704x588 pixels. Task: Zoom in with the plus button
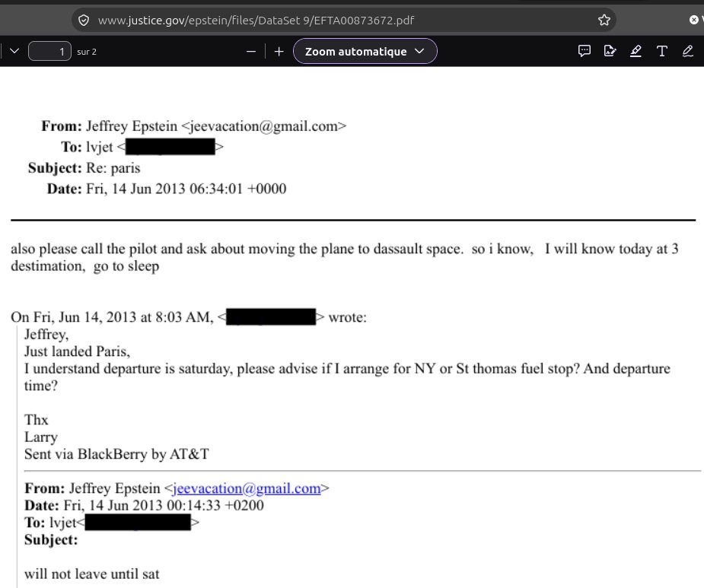(x=279, y=52)
